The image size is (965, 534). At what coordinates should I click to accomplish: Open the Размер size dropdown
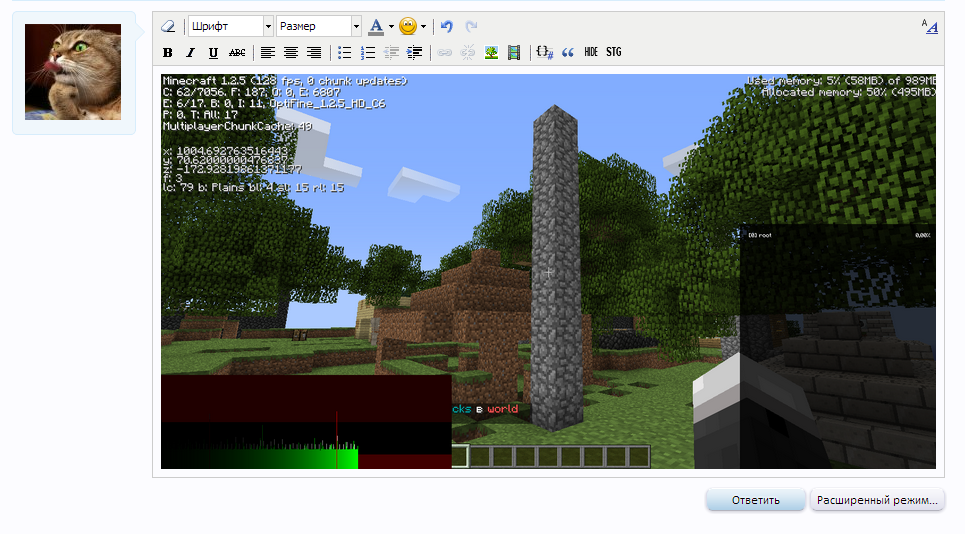tap(318, 26)
